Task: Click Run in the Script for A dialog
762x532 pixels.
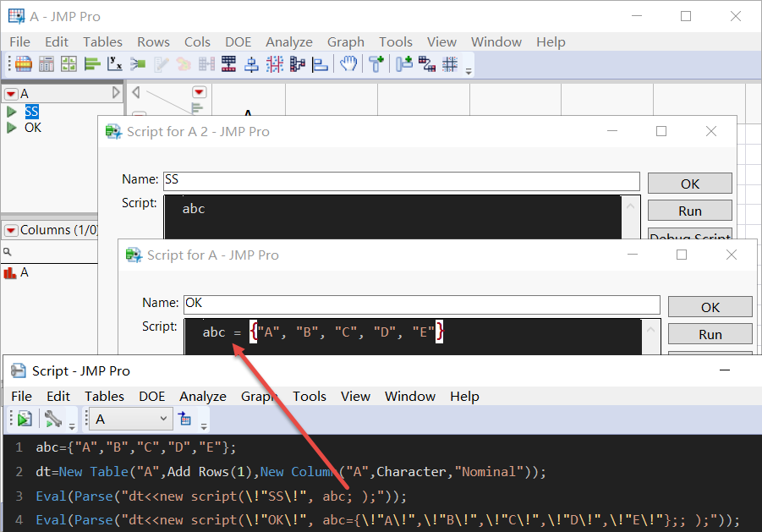Action: tap(710, 334)
